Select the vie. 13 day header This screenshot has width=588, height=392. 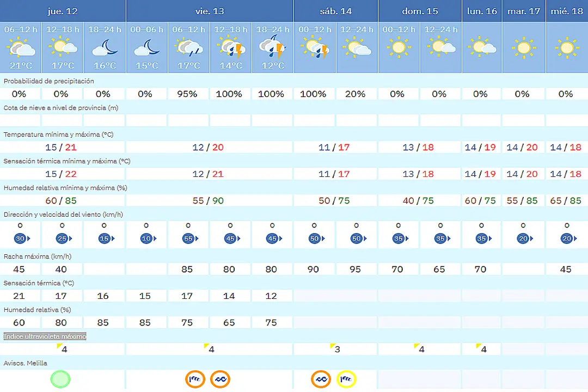210,11
